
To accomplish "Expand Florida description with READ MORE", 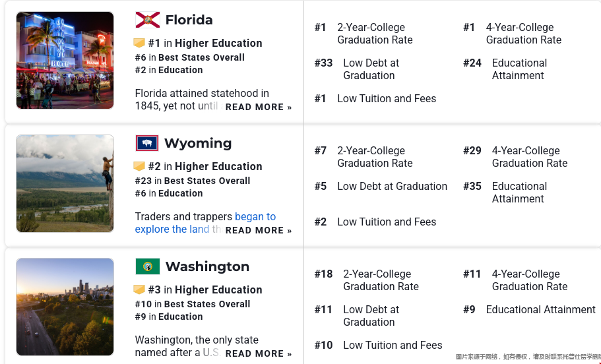I will pyautogui.click(x=258, y=107).
